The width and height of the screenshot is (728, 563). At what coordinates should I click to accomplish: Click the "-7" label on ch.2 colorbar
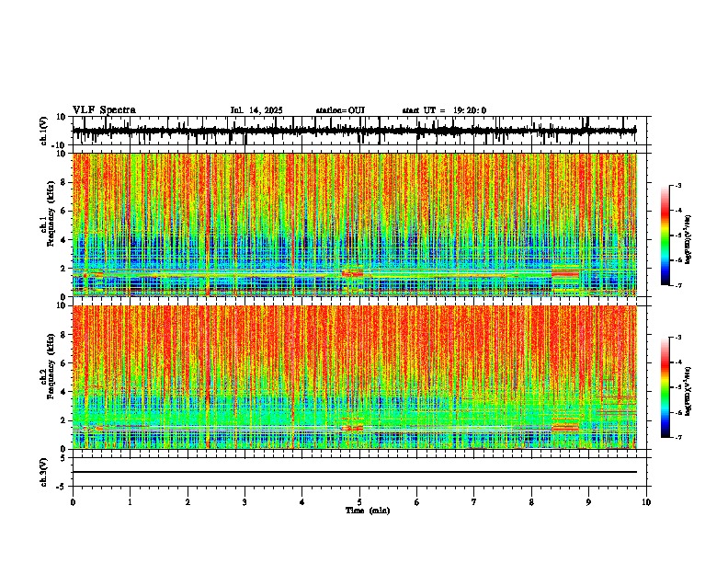pyautogui.click(x=678, y=437)
